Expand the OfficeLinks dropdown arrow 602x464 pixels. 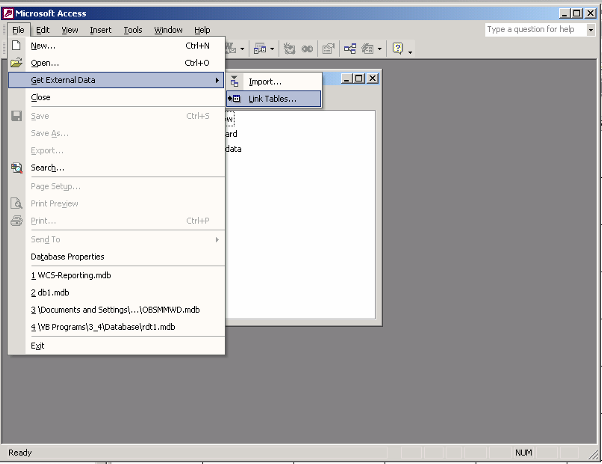click(x=242, y=49)
